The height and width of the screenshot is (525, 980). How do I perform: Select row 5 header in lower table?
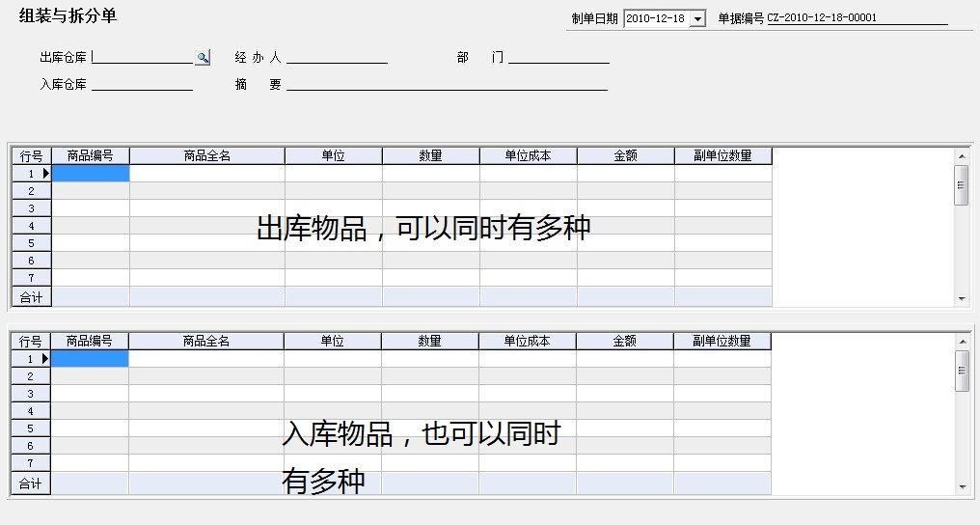(31, 428)
